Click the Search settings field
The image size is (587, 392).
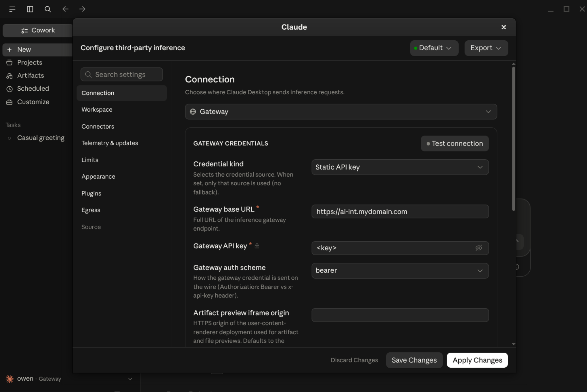(x=121, y=75)
